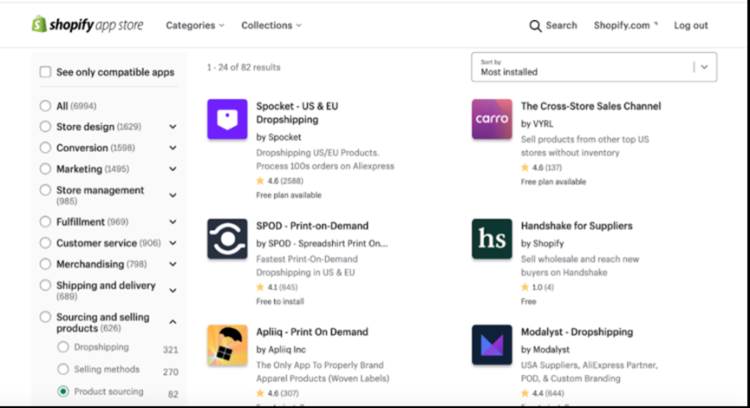Open Modalyst - Dropshipping title
This screenshot has height=408, width=750.
pos(577,332)
